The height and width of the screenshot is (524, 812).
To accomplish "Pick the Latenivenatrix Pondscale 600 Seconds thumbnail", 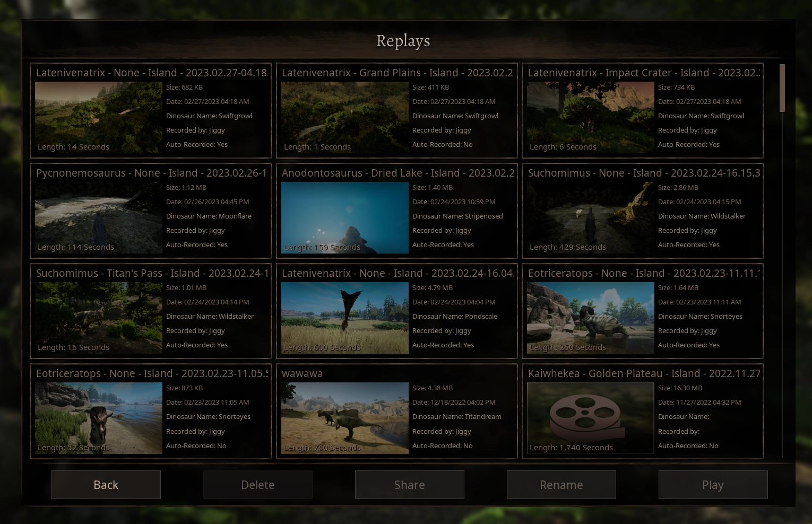I will pos(344,318).
